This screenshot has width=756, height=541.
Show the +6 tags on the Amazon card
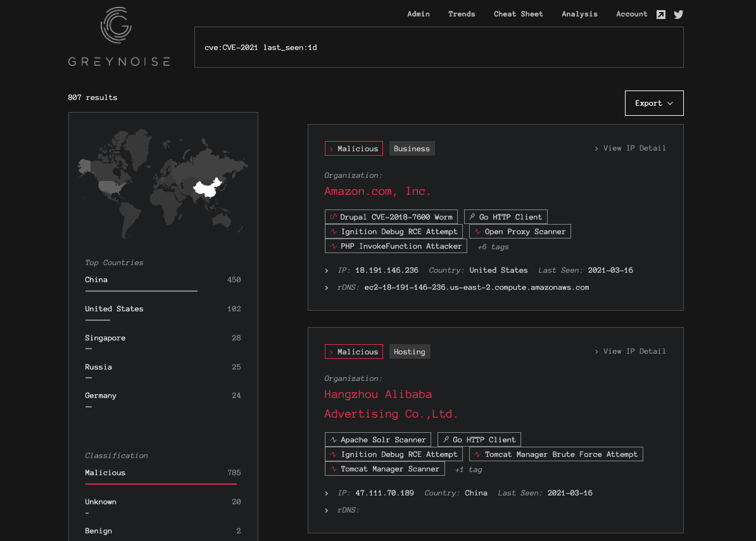(x=493, y=247)
